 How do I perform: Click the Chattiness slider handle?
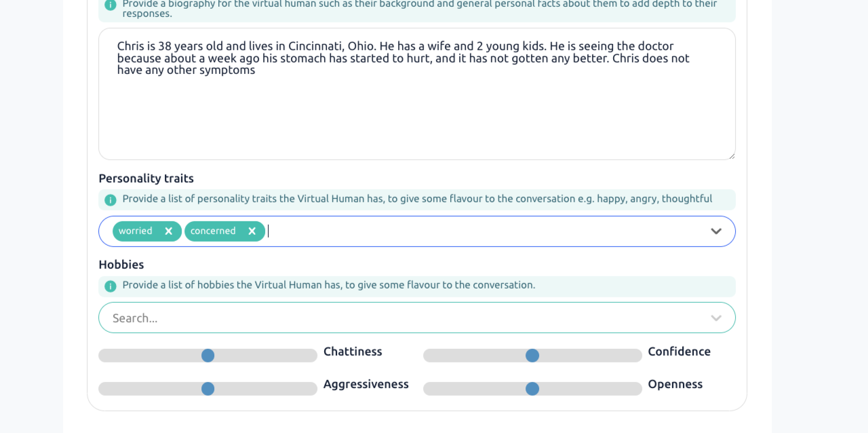208,356
